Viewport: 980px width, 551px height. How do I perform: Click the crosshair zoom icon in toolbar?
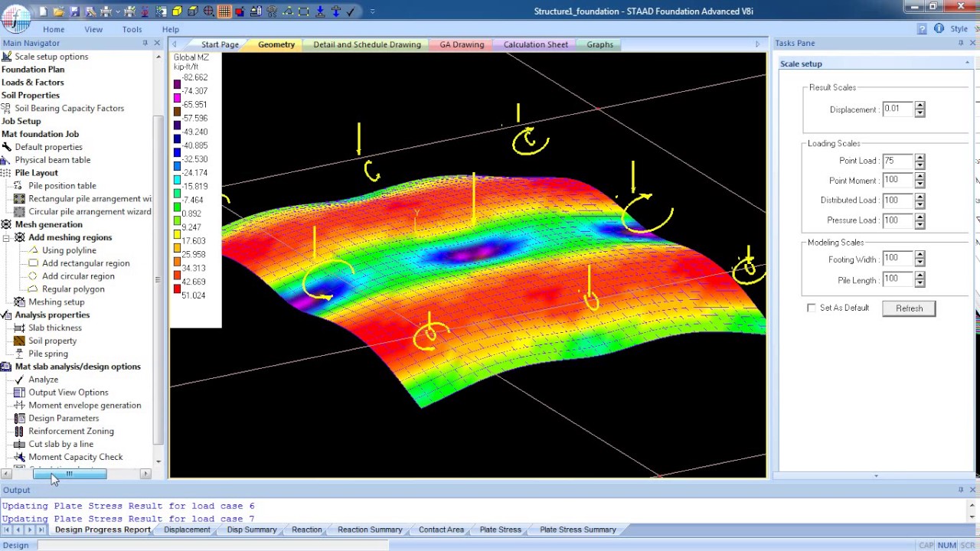click(x=208, y=11)
